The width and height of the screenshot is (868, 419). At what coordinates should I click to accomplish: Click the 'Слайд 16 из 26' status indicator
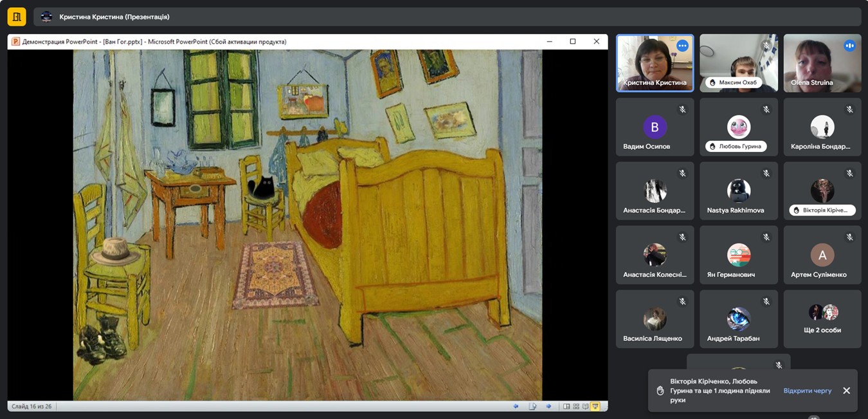(31, 406)
